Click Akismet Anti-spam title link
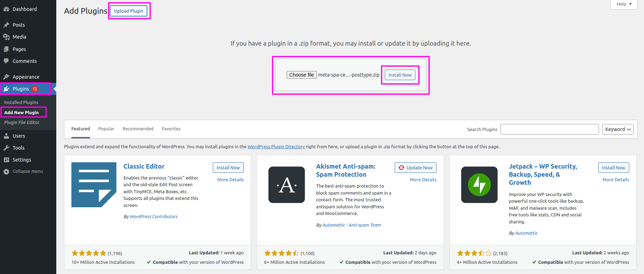This screenshot has width=644, height=274. pyautogui.click(x=346, y=170)
